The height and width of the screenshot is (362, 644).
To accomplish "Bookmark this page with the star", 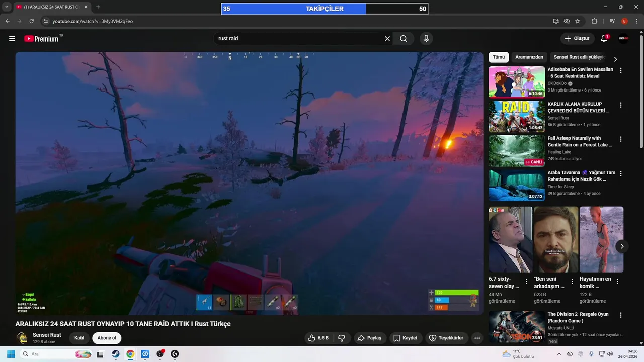I will (x=578, y=21).
